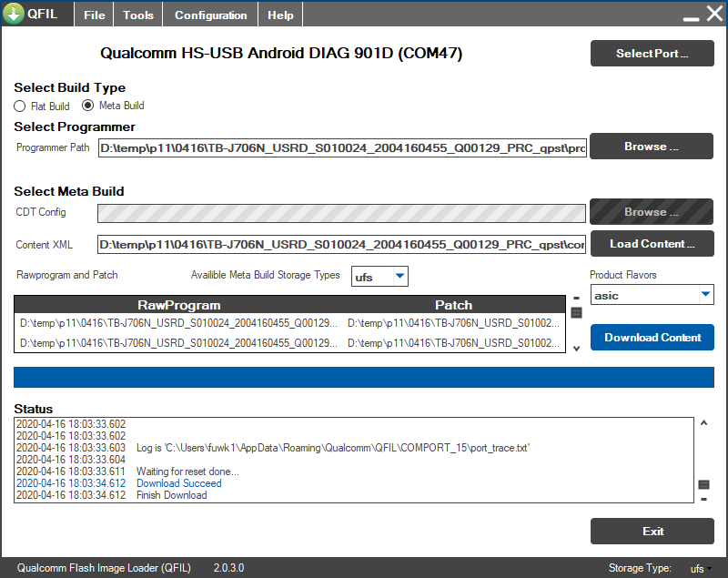Expand the Product Flavors asic dropdown
This screenshot has height=578, width=728.
(706, 294)
